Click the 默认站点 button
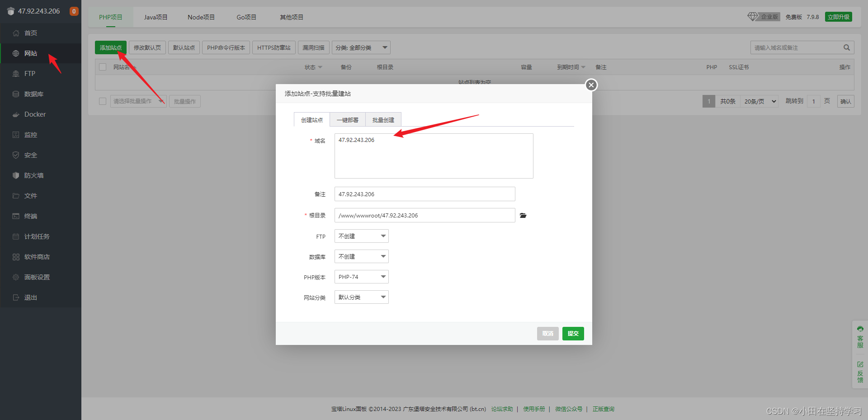Image resolution: width=868 pixels, height=420 pixels. (184, 47)
